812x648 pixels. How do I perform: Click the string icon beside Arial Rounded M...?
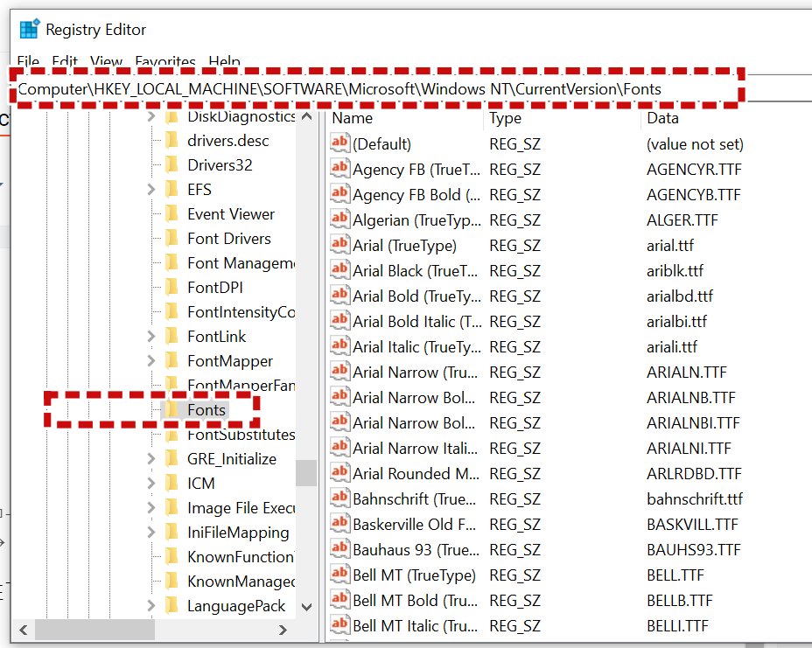click(x=339, y=472)
